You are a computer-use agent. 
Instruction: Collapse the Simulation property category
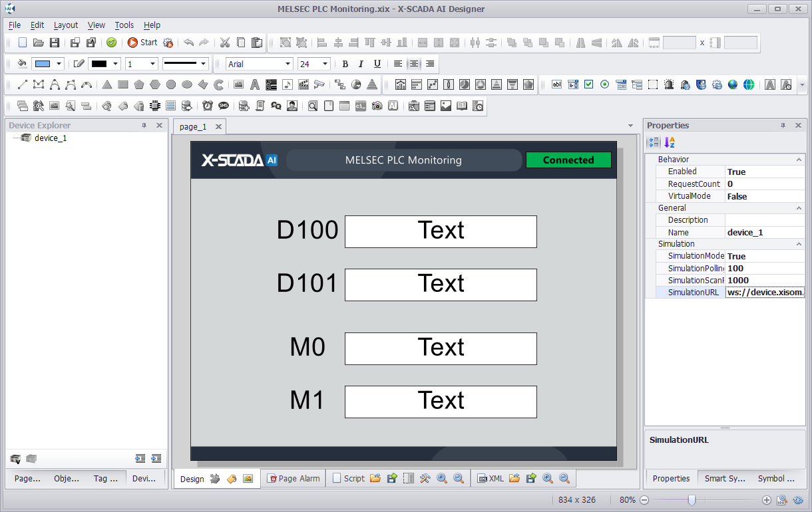tap(799, 244)
